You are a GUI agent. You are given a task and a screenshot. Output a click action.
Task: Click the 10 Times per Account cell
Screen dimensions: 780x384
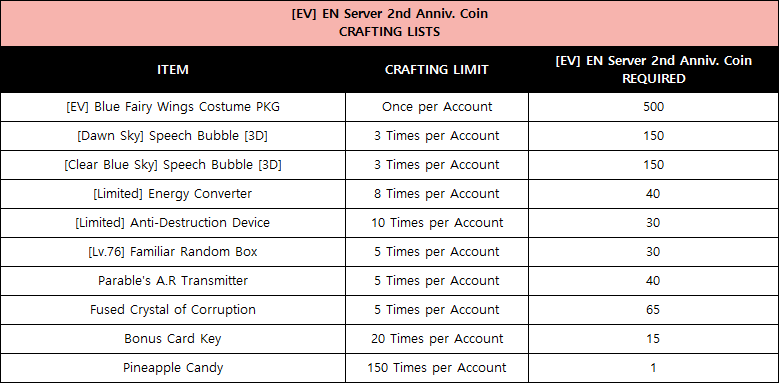point(437,222)
